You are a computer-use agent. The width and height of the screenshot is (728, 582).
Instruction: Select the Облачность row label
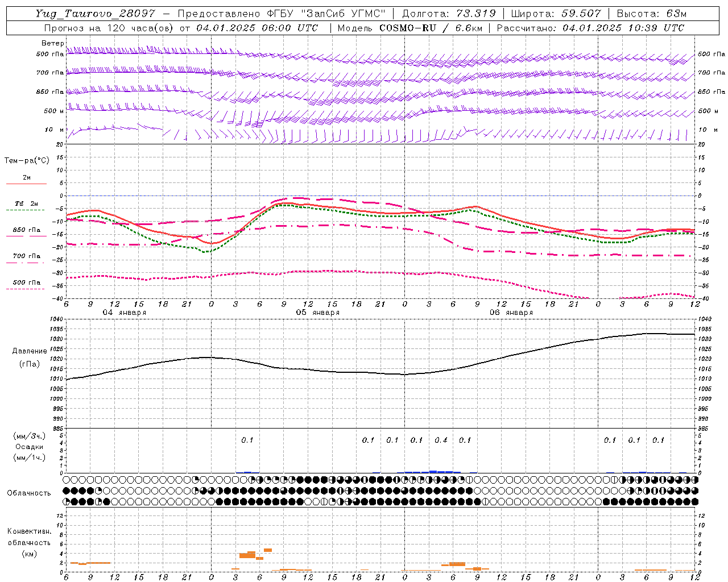[x=29, y=493]
